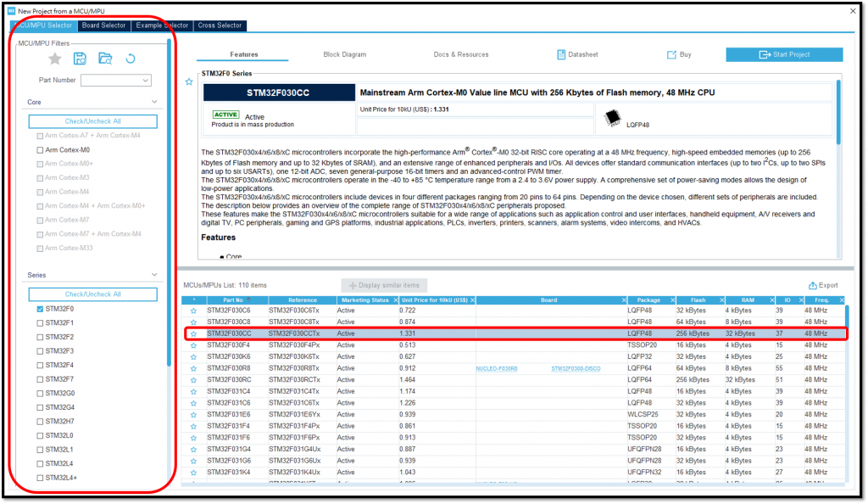Screen dimensions: 868x504
Task: Check the STM32G0 series checkbox
Action: (40, 394)
